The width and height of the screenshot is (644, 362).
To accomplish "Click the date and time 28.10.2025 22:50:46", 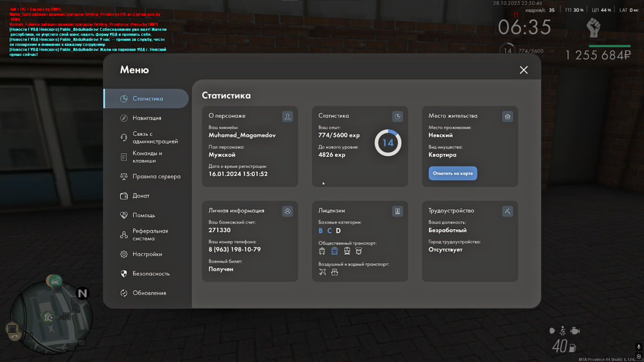I will click(518, 3).
